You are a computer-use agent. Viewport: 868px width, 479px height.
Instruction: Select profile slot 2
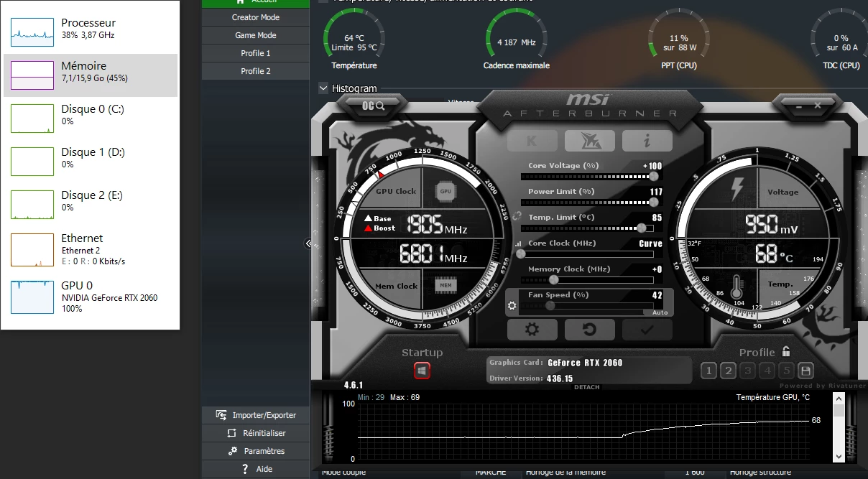[728, 371]
